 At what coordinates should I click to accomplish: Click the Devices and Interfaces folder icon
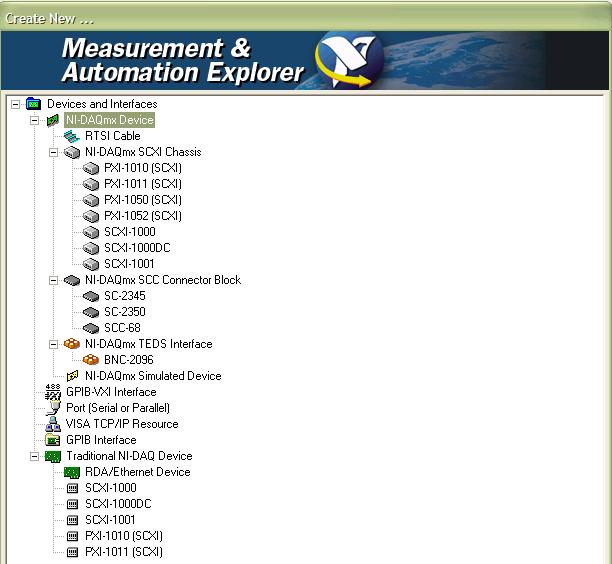click(34, 104)
